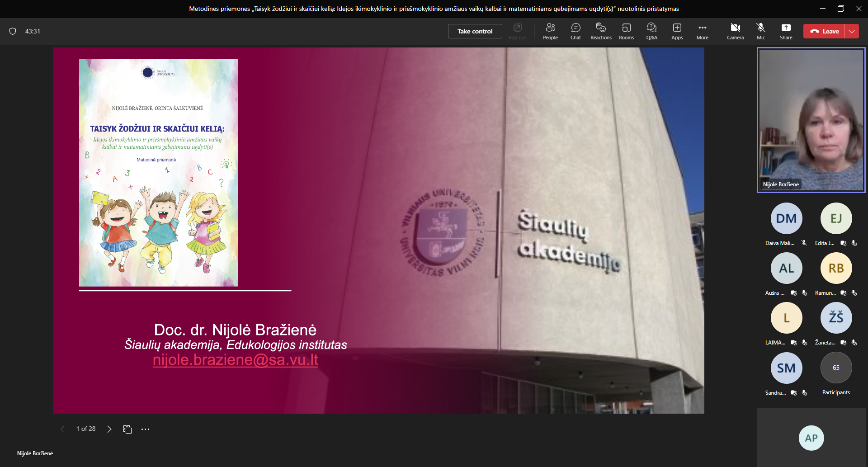Click the 1 of 28 slide counter

pyautogui.click(x=86, y=429)
